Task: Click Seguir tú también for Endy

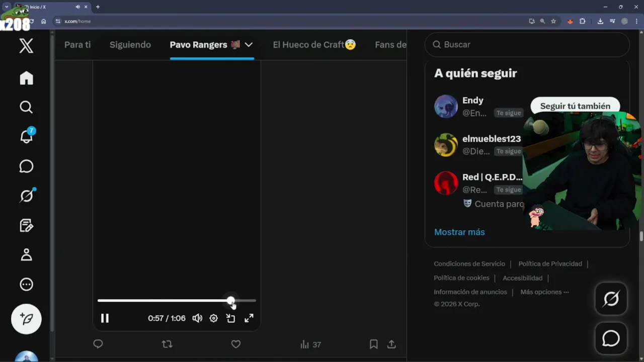Action: [x=575, y=106]
